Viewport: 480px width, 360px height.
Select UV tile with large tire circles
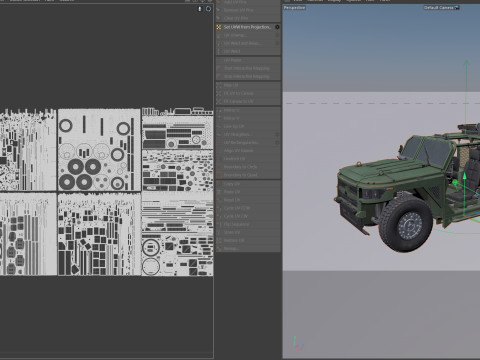point(99,150)
